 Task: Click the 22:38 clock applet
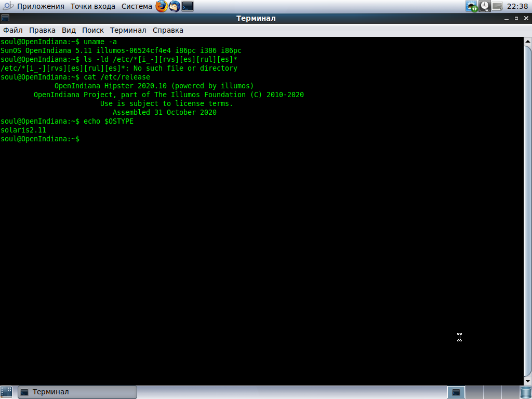[517, 6]
